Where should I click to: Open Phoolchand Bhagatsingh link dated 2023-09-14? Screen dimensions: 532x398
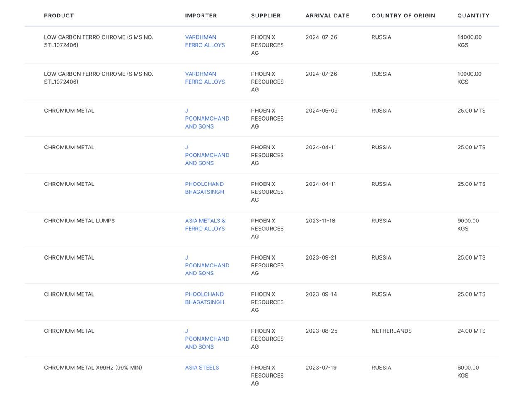coord(204,298)
